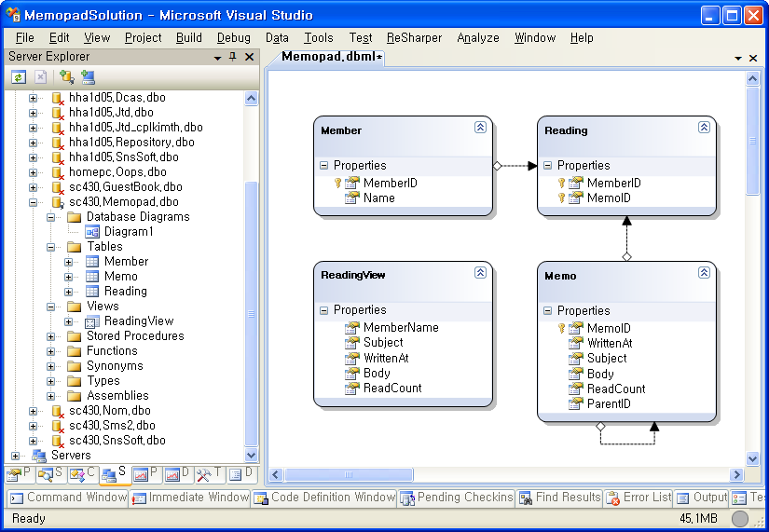Collapse the Views folder node

(50, 307)
